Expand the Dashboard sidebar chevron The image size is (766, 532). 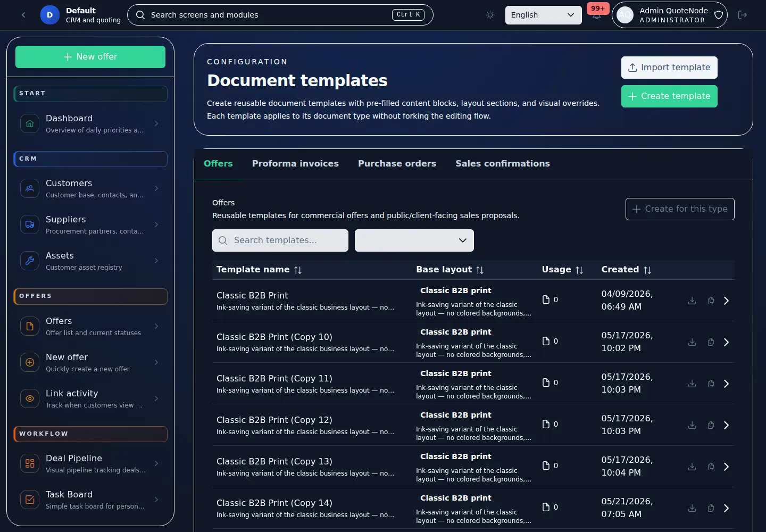(156, 123)
